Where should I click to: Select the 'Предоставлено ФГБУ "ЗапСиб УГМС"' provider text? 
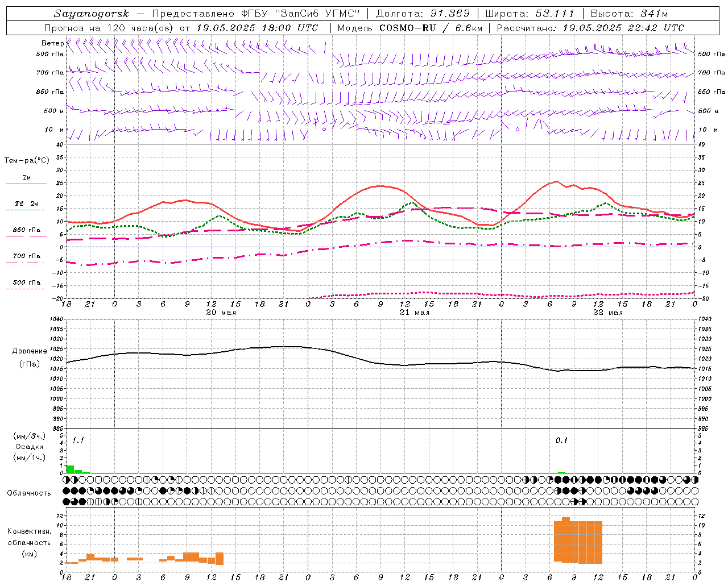tap(257, 14)
